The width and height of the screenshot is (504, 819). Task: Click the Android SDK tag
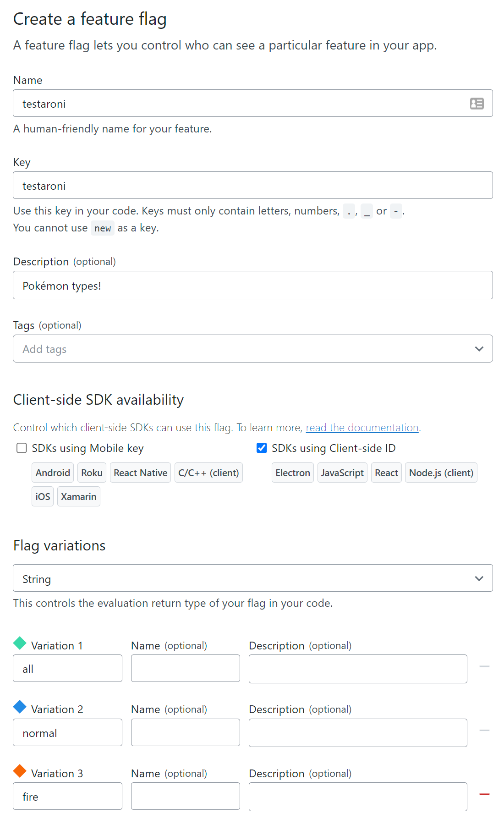click(53, 473)
